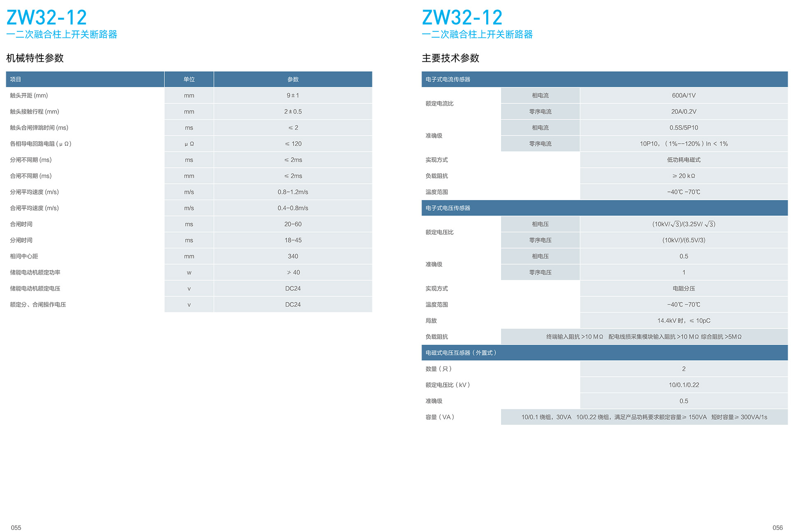This screenshot has width=791, height=532.
Task: Click the 低功耗电磁式 value cell
Action: tap(683, 160)
